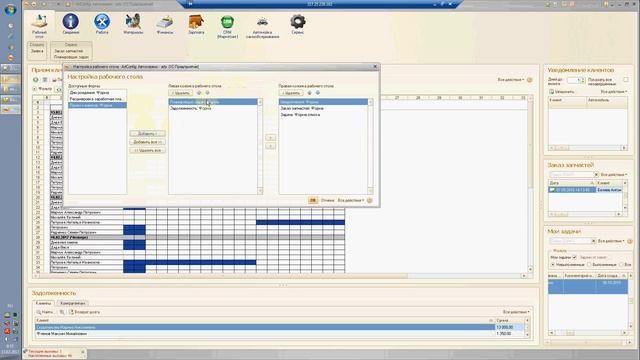Click the Напомнить icon in Уведомление клиентов
Viewport: 640px width, 360px height.
click(x=551, y=92)
